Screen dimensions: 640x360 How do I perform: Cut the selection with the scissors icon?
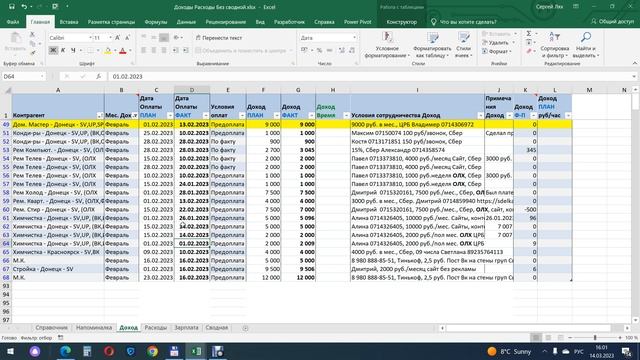pos(33,35)
